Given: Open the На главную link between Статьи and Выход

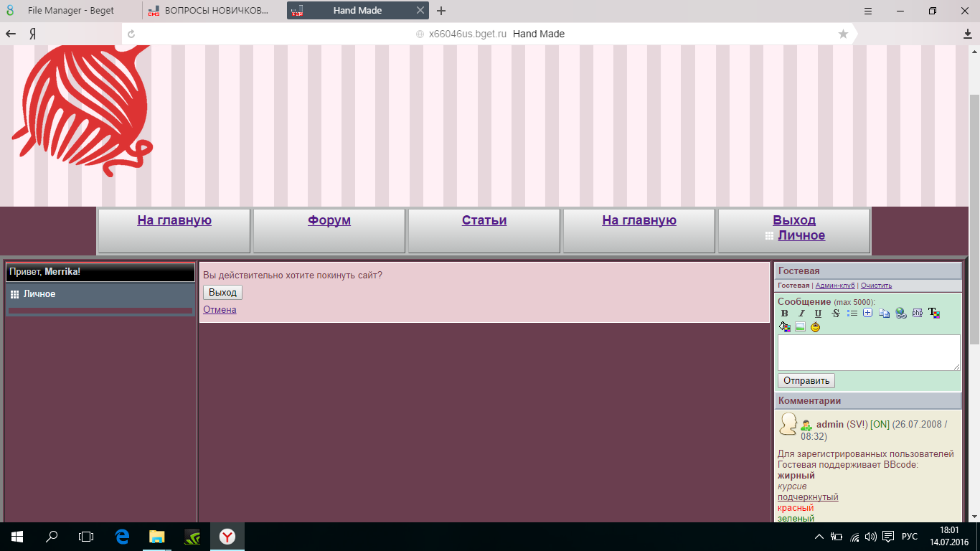Looking at the screenshot, I should [x=639, y=220].
